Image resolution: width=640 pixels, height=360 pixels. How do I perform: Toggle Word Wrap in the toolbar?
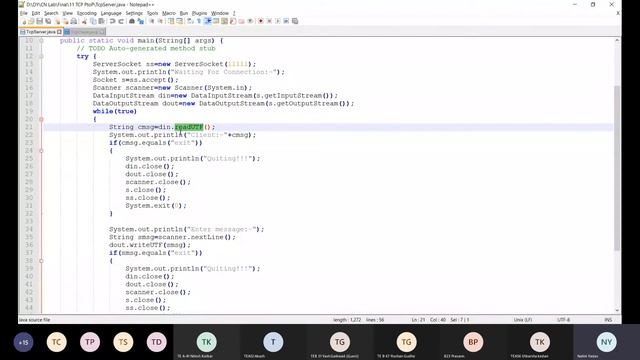[189, 21]
